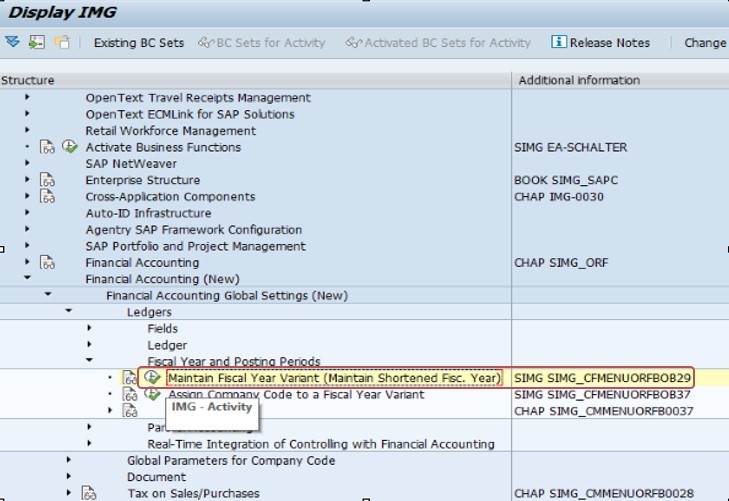Expand Retail Workforce Management node
This screenshot has width=729, height=501.
(27, 130)
